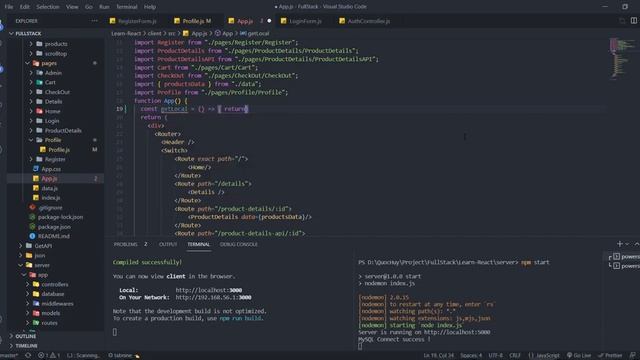Click the new terminal plus icon
Viewport: 640px width, 360px height.
click(620, 244)
